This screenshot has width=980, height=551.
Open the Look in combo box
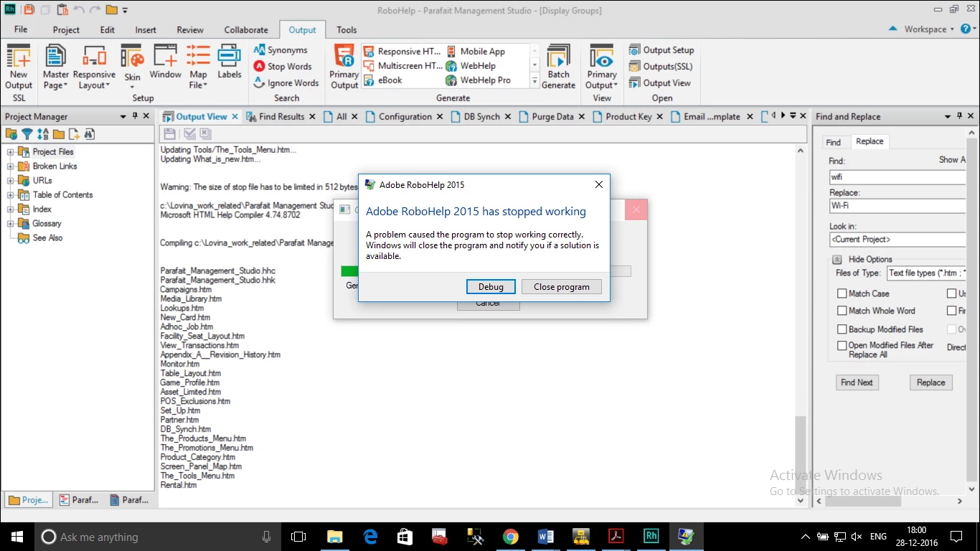tap(897, 240)
